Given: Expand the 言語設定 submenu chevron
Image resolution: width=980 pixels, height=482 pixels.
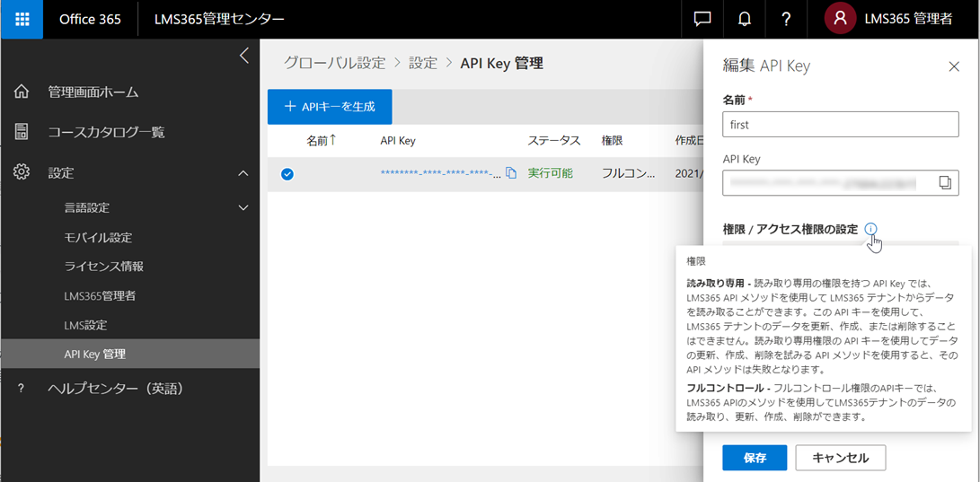Looking at the screenshot, I should [243, 207].
